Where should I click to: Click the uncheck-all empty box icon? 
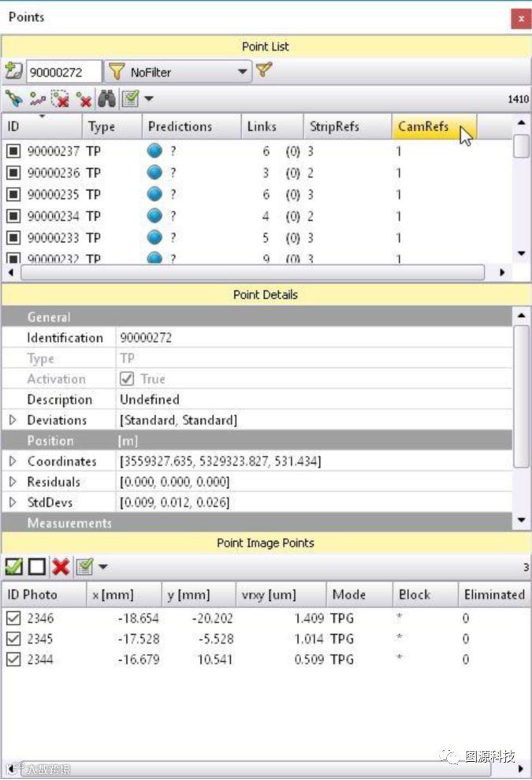tap(37, 566)
